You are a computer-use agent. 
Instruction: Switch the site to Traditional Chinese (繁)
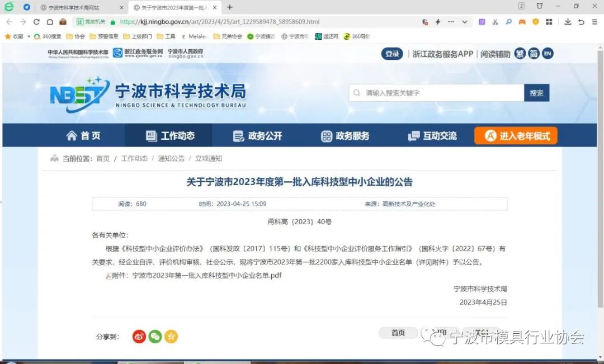[521, 53]
